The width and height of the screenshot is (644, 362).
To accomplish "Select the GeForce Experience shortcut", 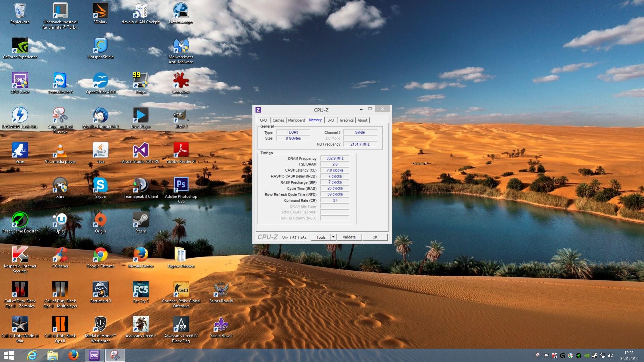I will [x=20, y=49].
